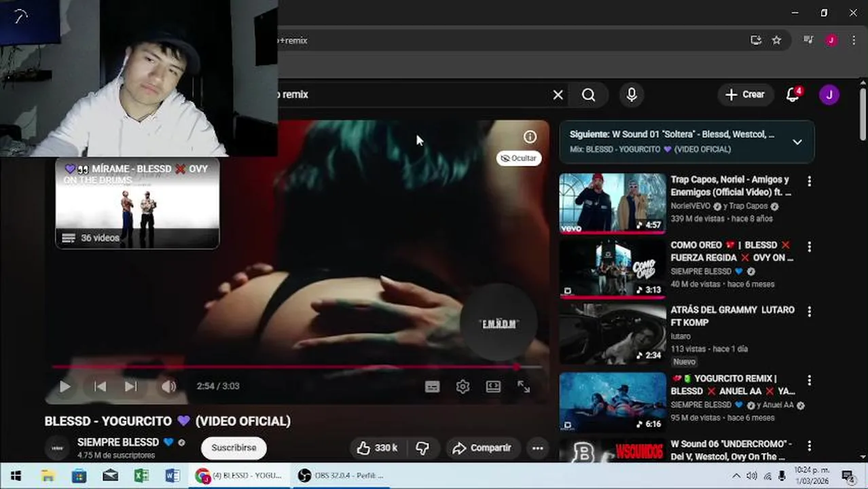The height and width of the screenshot is (489, 868).
Task: Open Excel from taskbar
Action: 141,476
